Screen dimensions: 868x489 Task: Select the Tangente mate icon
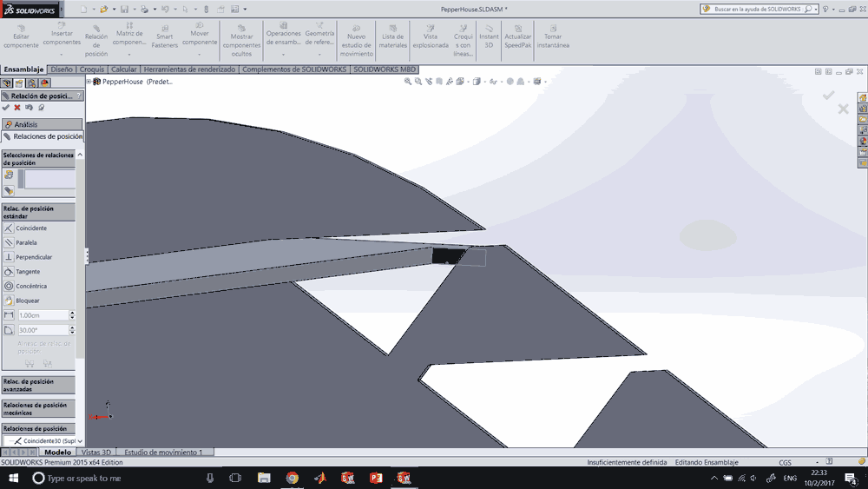[9, 271]
